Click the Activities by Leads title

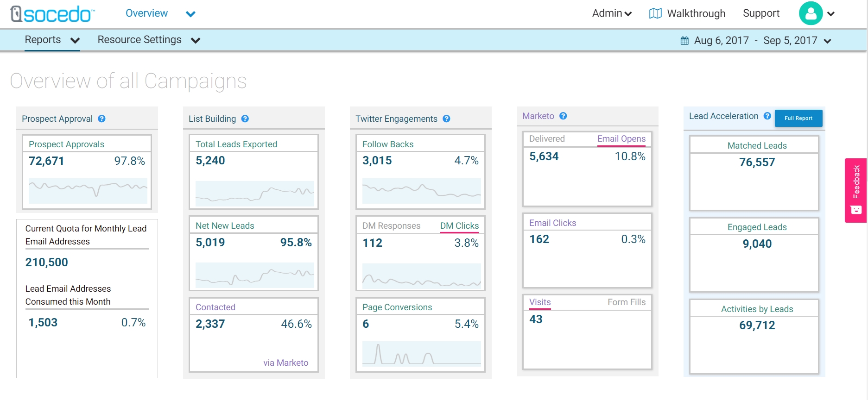pos(757,309)
